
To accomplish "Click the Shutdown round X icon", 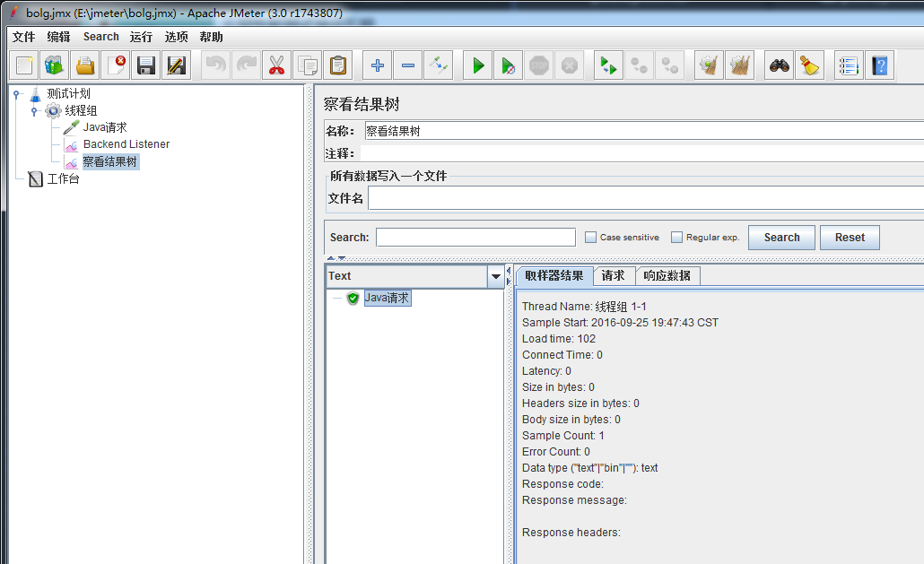I will click(570, 65).
